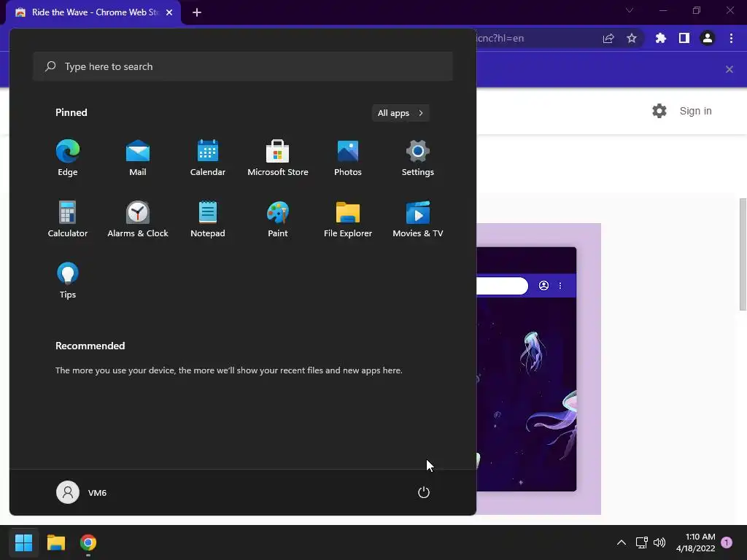
Task: Click Sign in on Chrome Web Store
Action: click(695, 111)
